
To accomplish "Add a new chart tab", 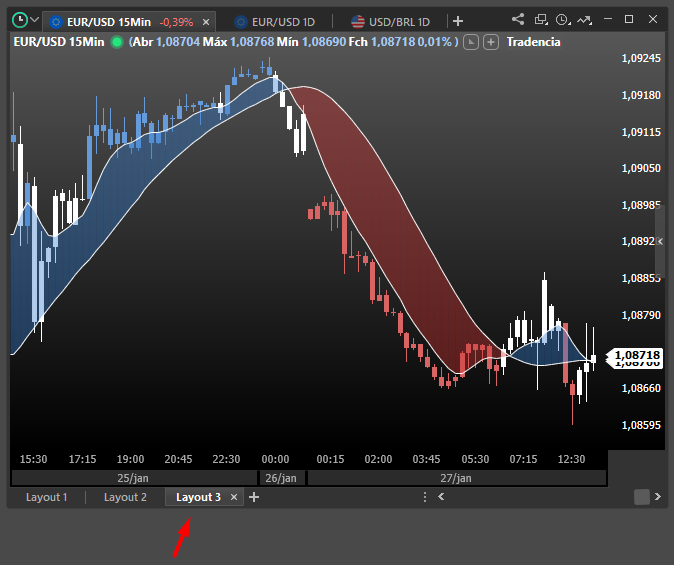I will tap(458, 21).
